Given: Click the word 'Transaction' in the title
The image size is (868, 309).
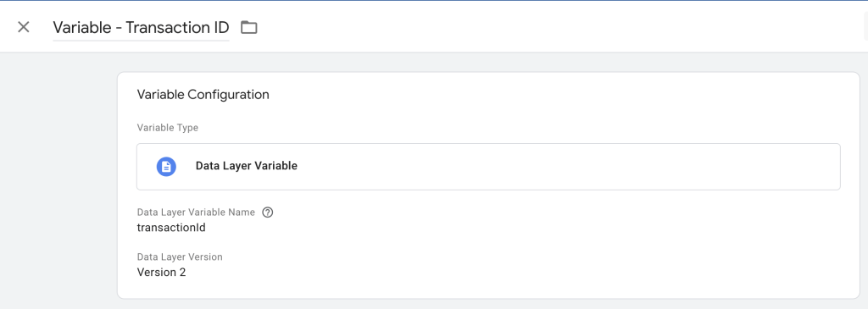Looking at the screenshot, I should (160, 28).
